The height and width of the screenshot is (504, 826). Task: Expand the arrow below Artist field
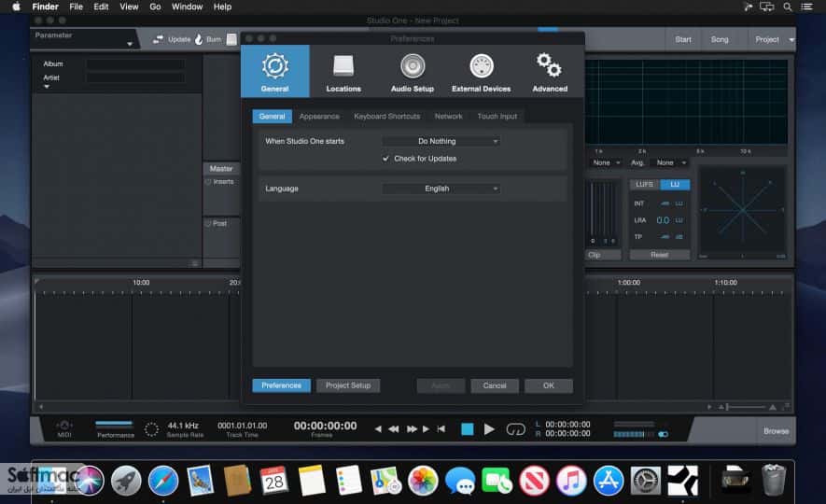(47, 87)
